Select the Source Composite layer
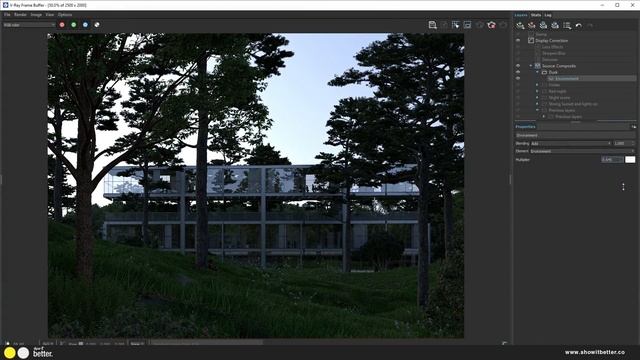The width and height of the screenshot is (640, 360). point(559,66)
